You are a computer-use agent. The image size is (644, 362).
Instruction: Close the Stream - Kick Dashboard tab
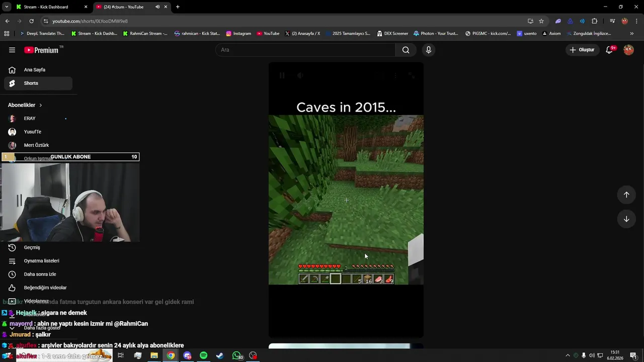coord(86,7)
